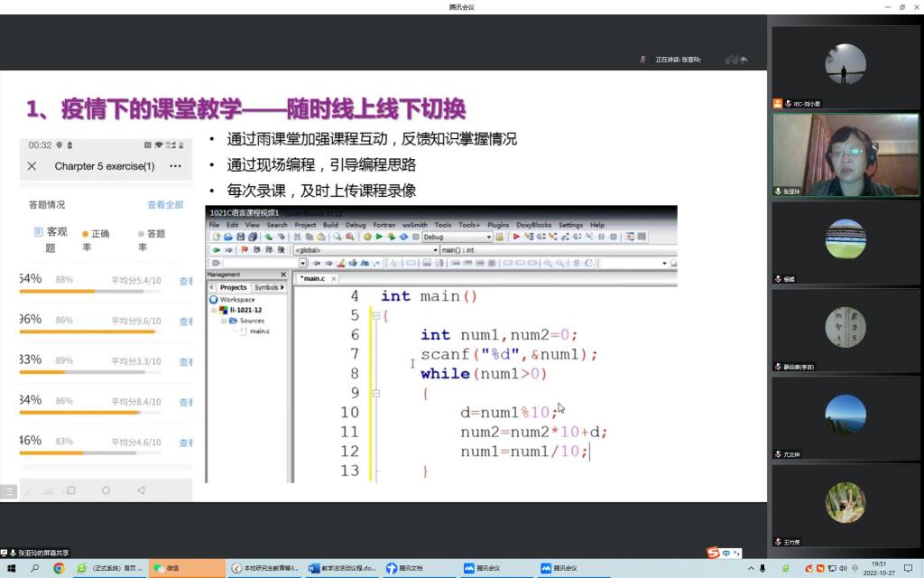Screen dimensions: 924x578
Task: Click the Build gear icon in Code::Blocks toolbar
Action: click(x=367, y=237)
